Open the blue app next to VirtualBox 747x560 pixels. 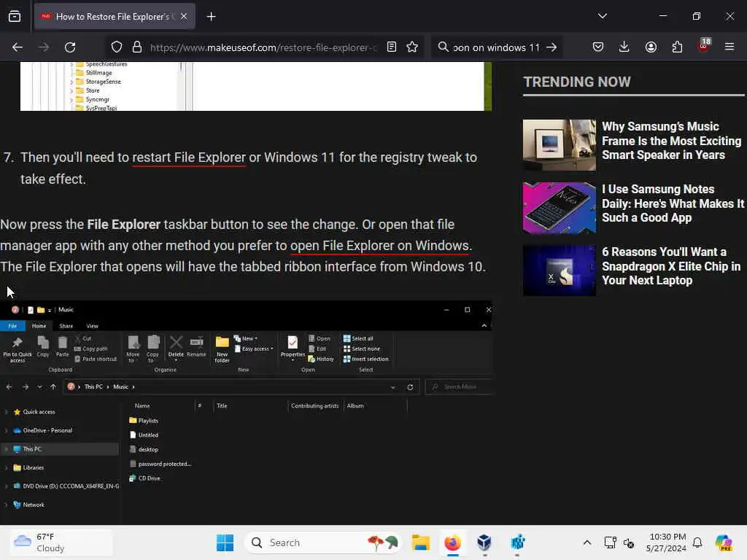point(517,542)
